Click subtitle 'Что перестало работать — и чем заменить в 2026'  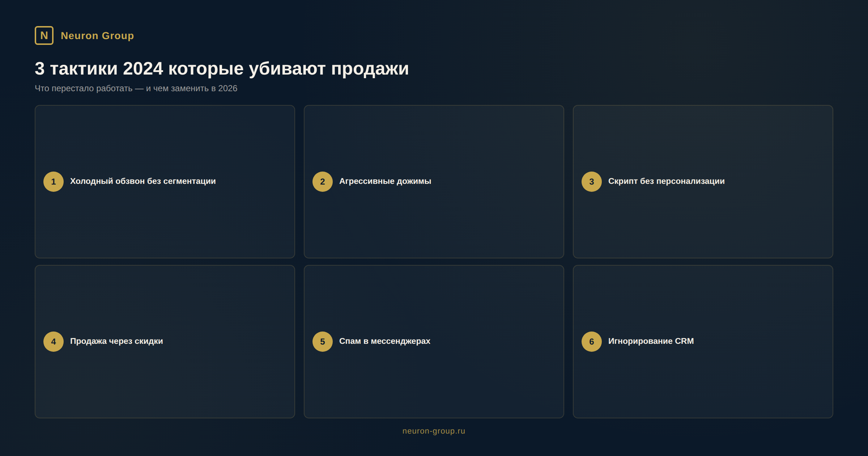pos(136,88)
